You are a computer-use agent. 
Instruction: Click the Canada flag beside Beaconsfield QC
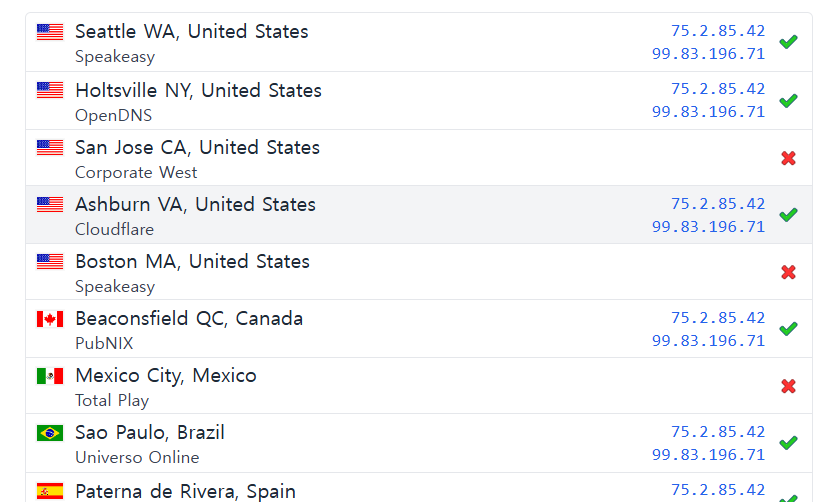click(50, 319)
